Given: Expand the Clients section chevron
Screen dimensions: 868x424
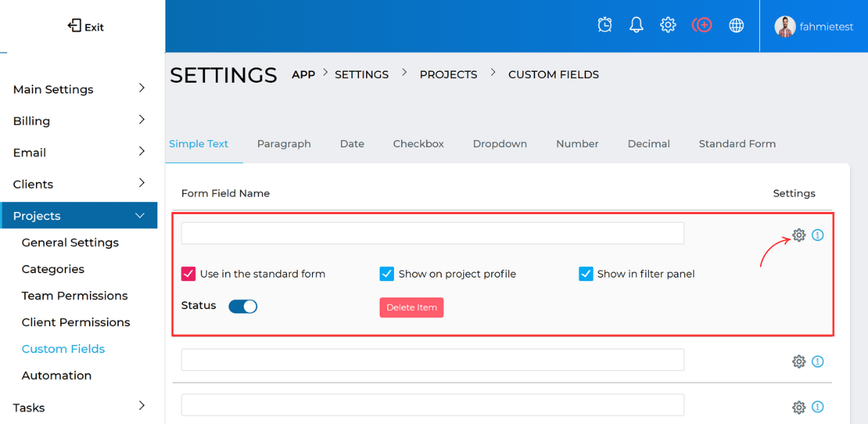Looking at the screenshot, I should point(142,183).
